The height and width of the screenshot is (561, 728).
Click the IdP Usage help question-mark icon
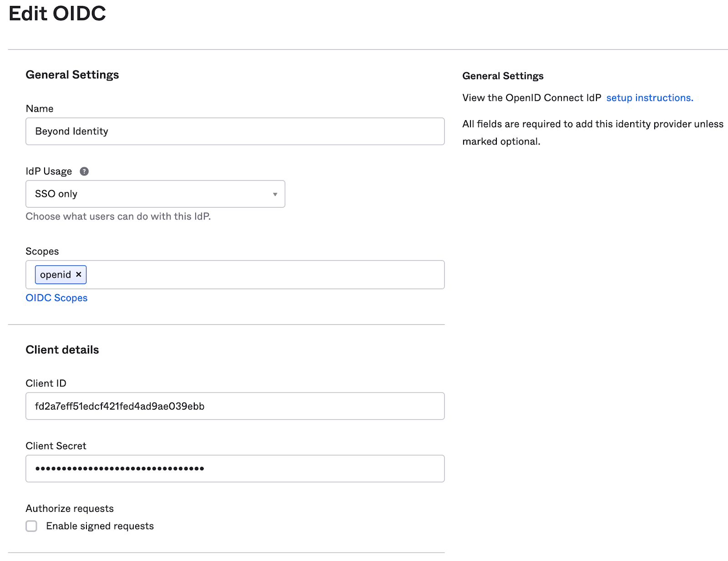pos(84,171)
